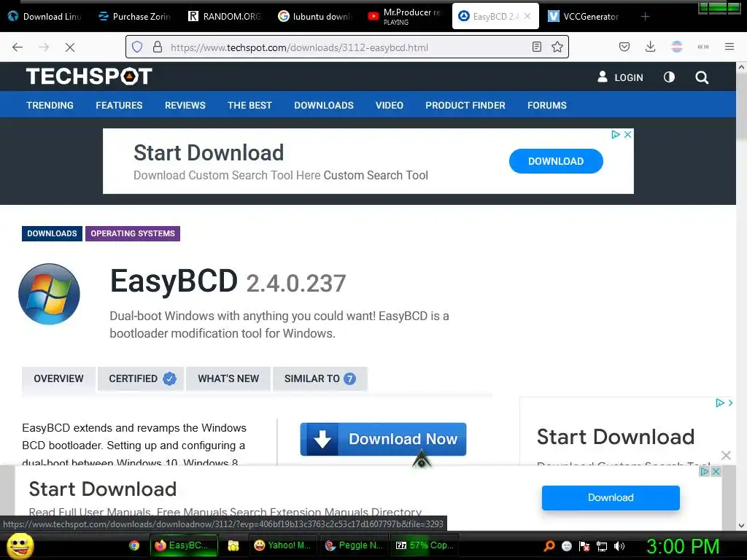
Task: Launch Chrome from the taskbar
Action: 134,545
